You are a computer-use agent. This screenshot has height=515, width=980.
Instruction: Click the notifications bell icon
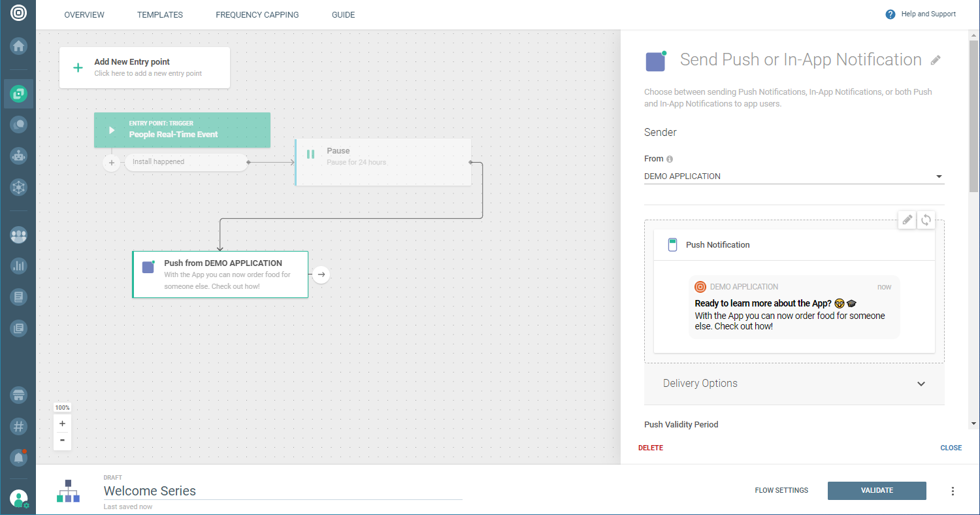point(18,457)
